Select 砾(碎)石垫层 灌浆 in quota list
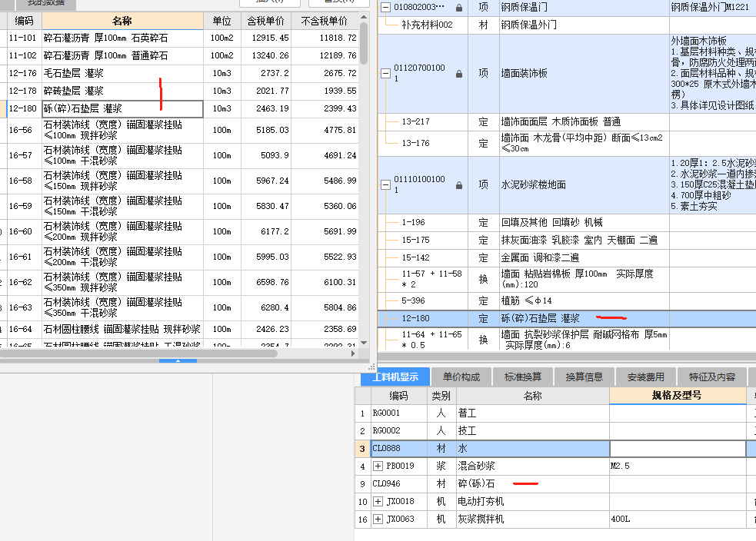The height and width of the screenshot is (541, 756). [122, 109]
